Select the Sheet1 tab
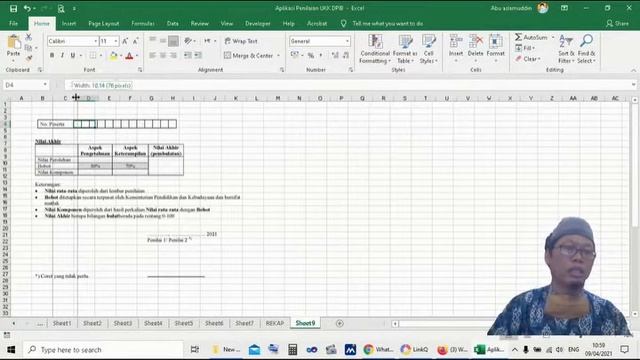This screenshot has height=360, width=640. click(x=62, y=323)
